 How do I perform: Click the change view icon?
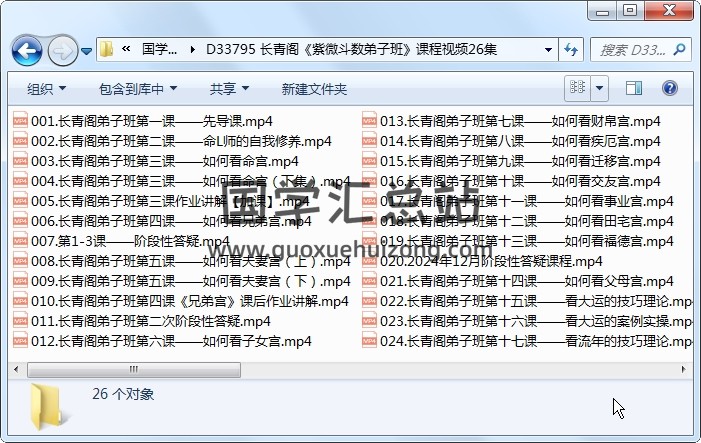click(x=576, y=89)
